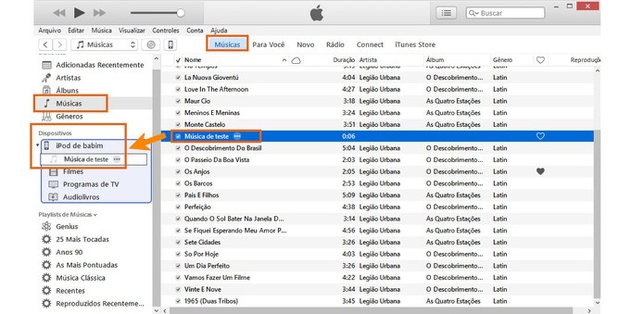Click the rewind previous track button
This screenshot has width=644, height=314.
coord(59,13)
